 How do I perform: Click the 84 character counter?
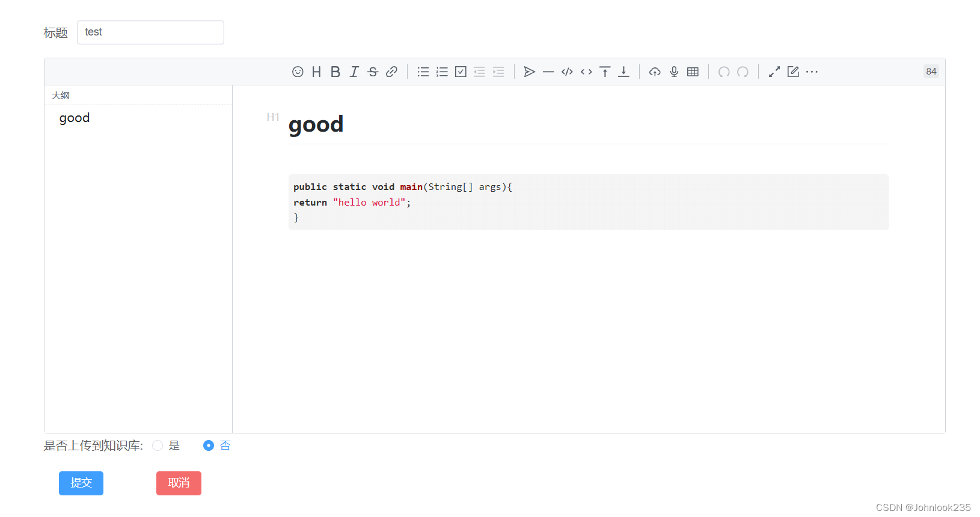[x=931, y=71]
